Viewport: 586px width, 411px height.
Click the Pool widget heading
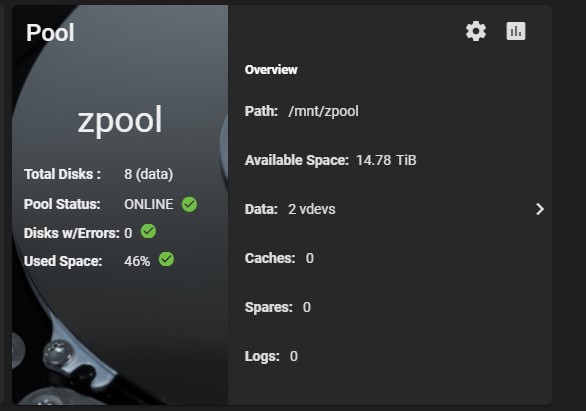coord(50,33)
